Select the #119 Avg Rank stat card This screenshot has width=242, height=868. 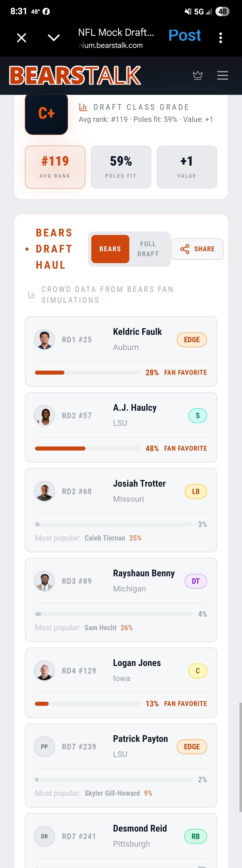click(x=55, y=167)
